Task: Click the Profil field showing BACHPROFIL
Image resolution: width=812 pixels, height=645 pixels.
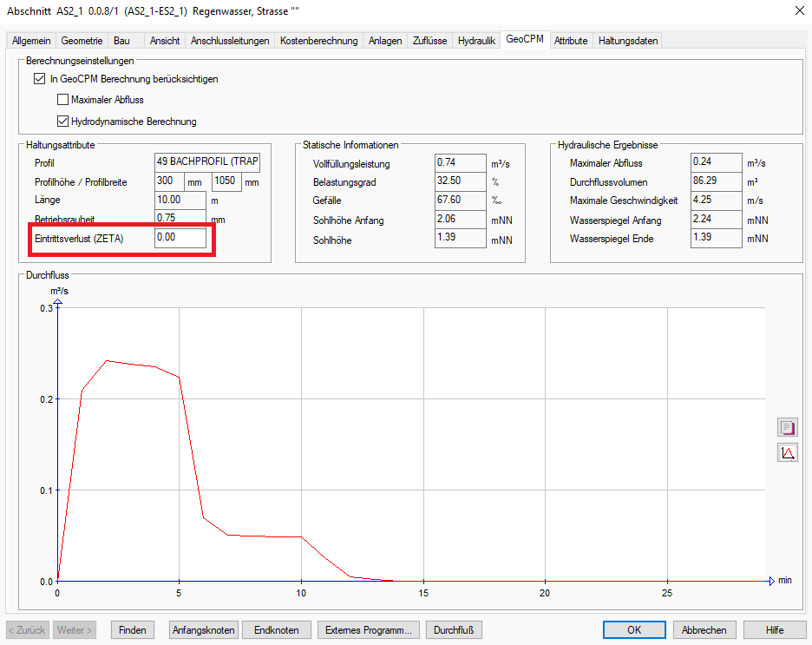Action: (207, 162)
